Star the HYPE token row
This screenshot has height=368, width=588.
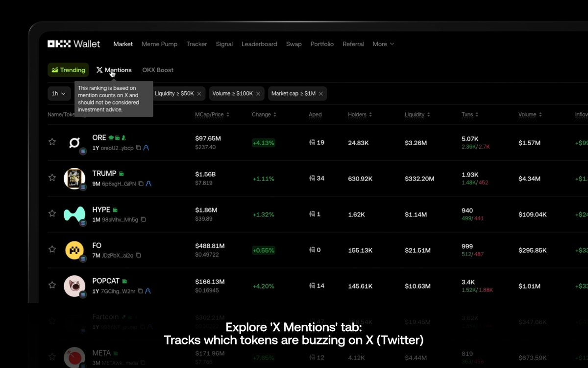pos(52,213)
